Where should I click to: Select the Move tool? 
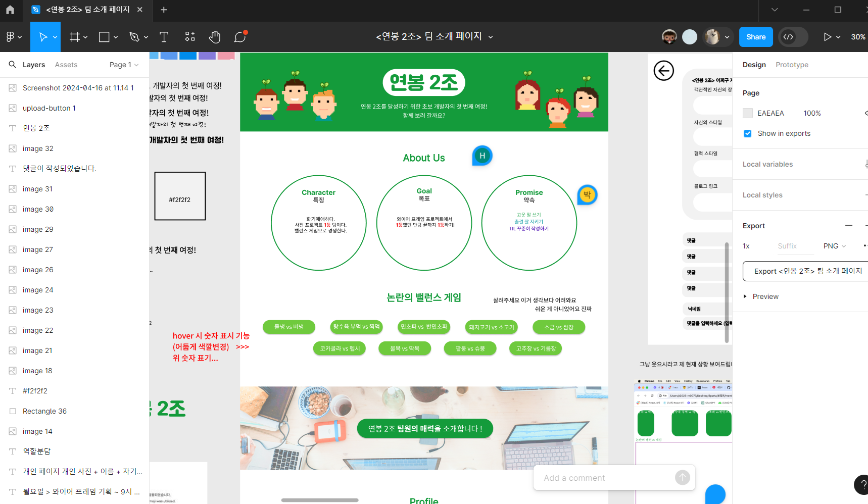(x=43, y=37)
